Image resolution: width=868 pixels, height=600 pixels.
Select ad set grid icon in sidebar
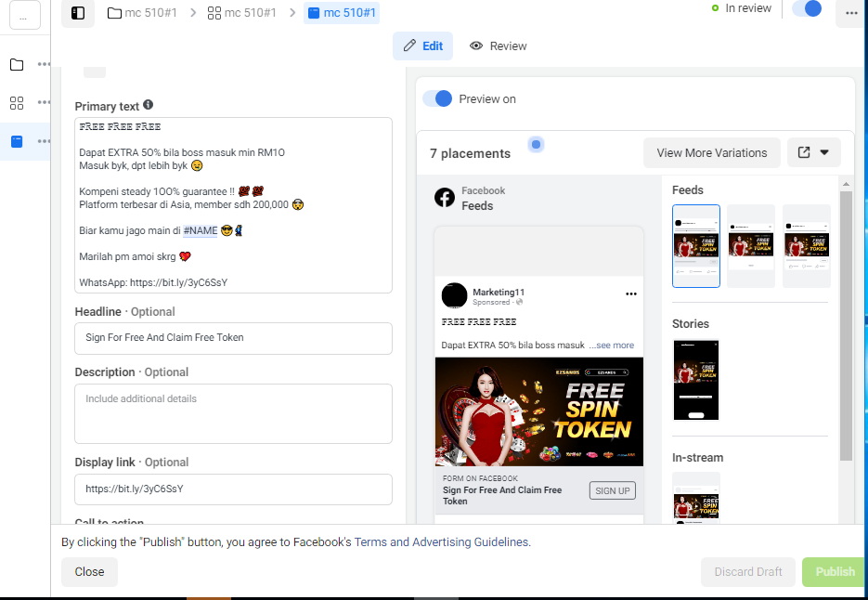point(17,102)
